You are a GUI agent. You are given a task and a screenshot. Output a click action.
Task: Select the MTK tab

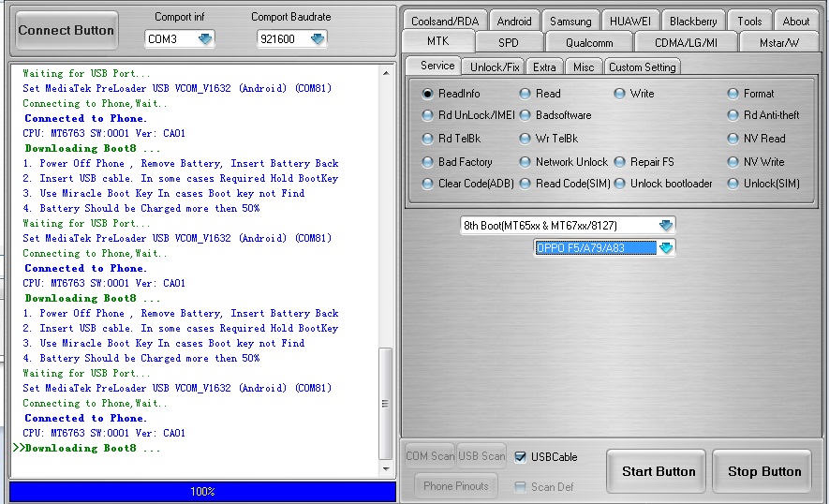[437, 41]
